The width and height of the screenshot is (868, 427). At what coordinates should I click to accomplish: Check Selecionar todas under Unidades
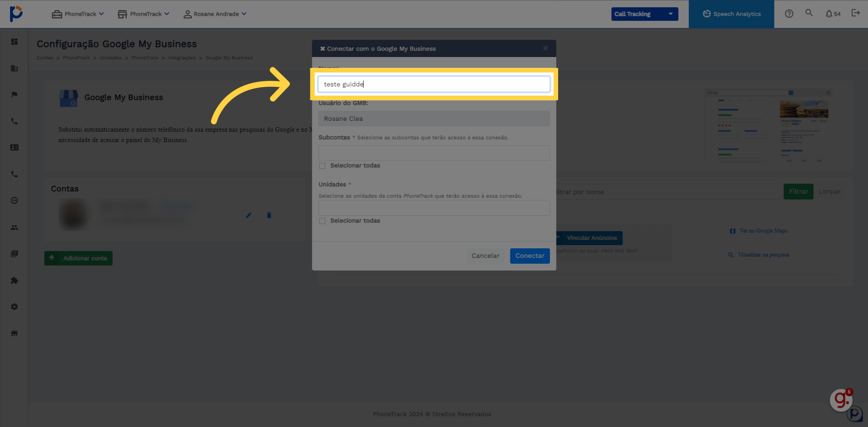(x=322, y=221)
